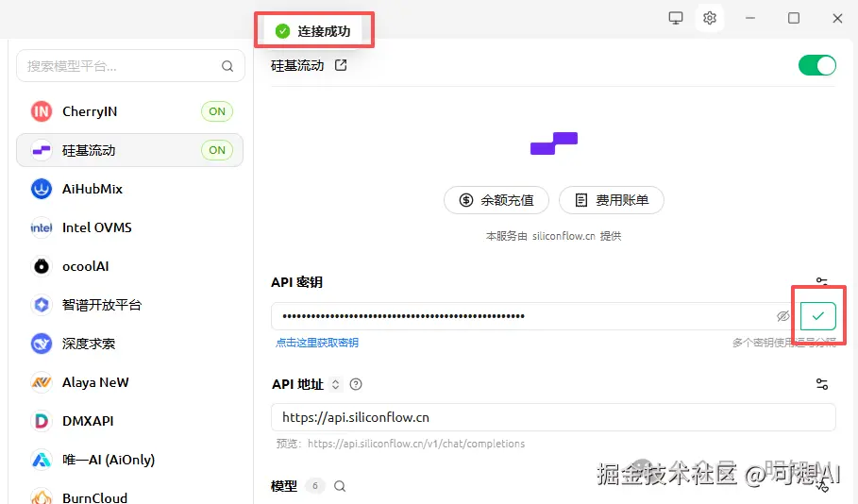The width and height of the screenshot is (858, 504).
Task: Click the API address field https://api.siliconflow.cn
Action: (553, 417)
